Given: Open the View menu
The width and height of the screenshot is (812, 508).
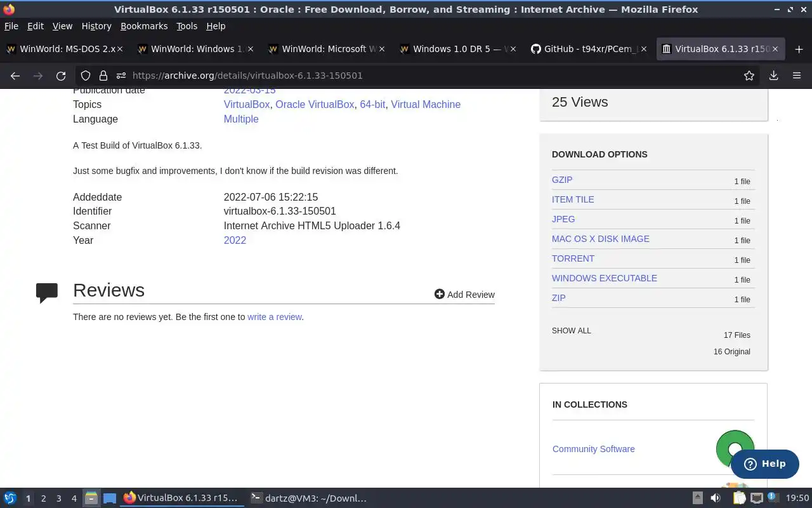Looking at the screenshot, I should click(x=62, y=26).
